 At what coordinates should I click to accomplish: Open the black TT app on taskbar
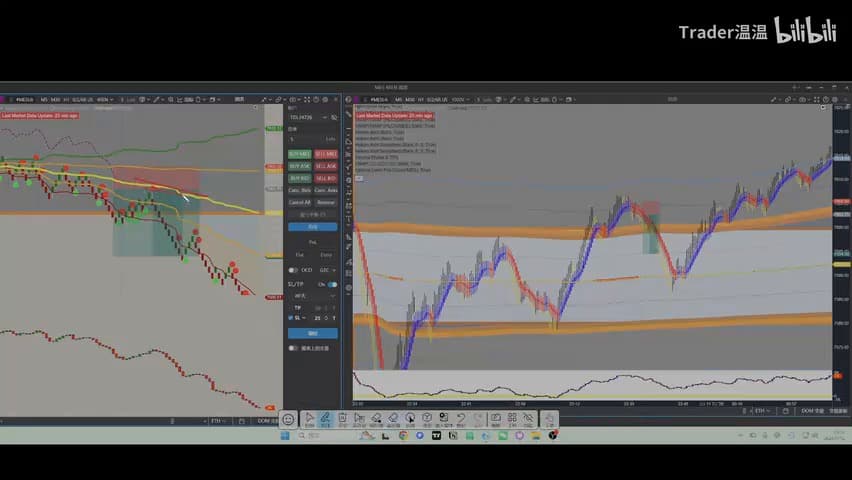click(436, 435)
